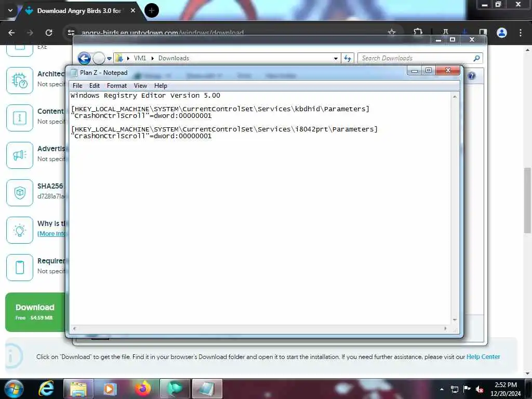532x399 pixels.
Task: Click right arrow of Notepad horizontal scrollbar
Action: pos(445,328)
